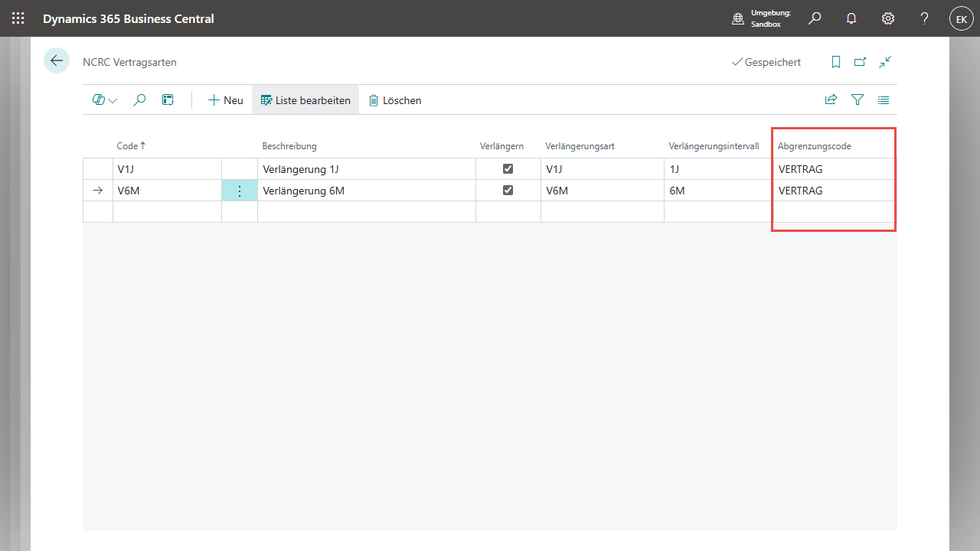The width and height of the screenshot is (980, 551).
Task: Open the search magnifier in top bar
Action: point(815,18)
